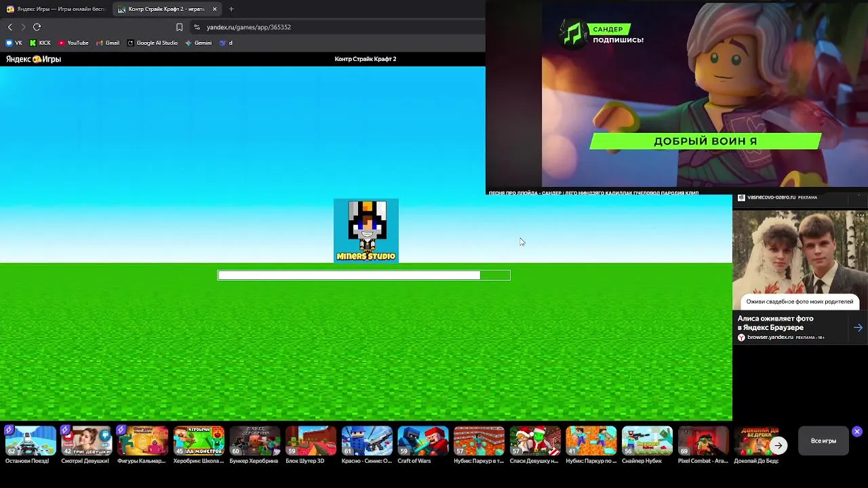Viewport: 868px width, 488px height.
Task: Click the game loading progress bar
Action: 363,275
